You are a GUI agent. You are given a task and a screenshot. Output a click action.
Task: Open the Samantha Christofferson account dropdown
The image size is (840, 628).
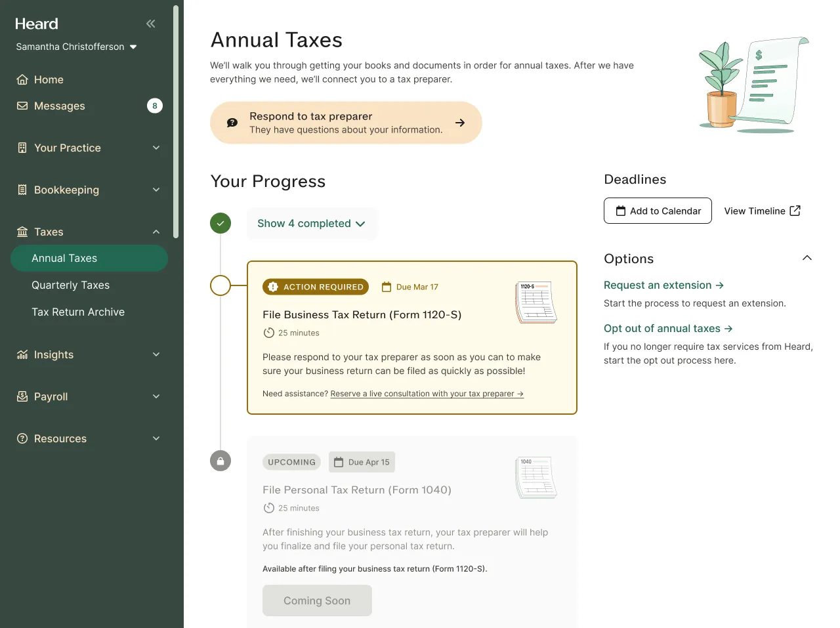(77, 47)
